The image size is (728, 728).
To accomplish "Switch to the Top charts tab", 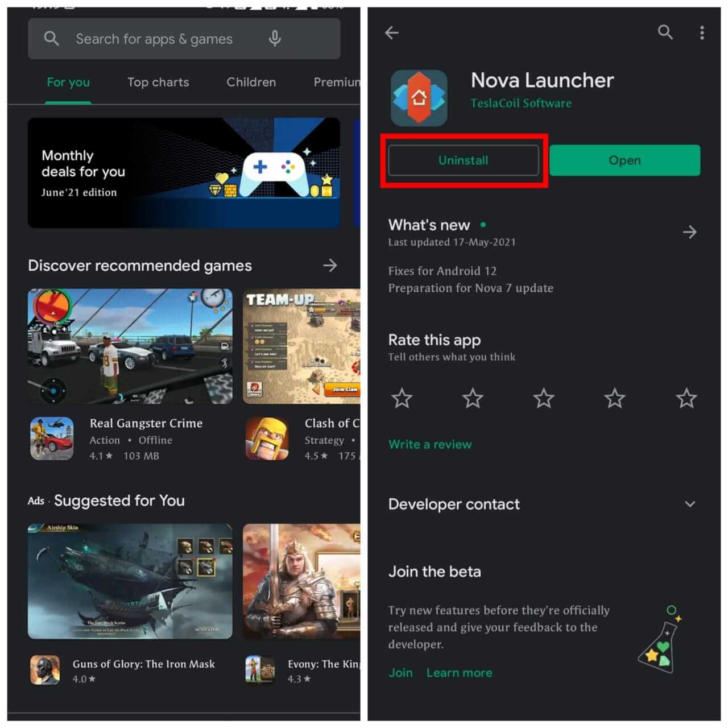I will pyautogui.click(x=158, y=82).
